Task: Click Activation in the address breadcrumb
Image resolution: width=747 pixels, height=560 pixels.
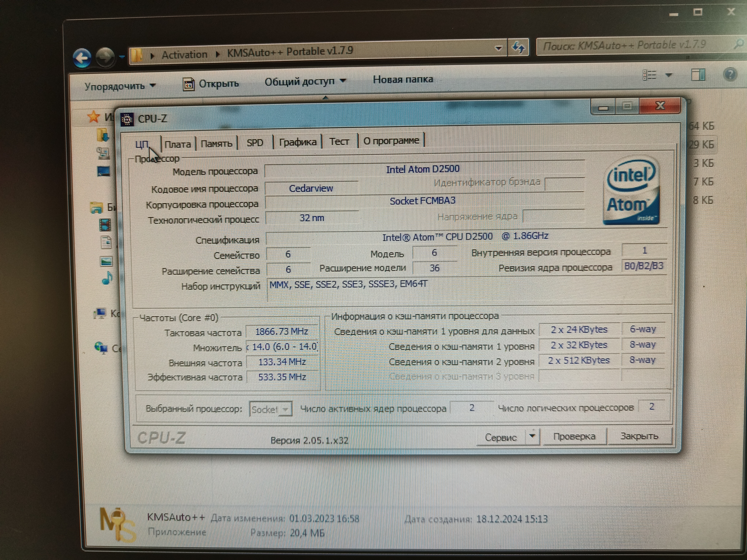Action: click(184, 54)
